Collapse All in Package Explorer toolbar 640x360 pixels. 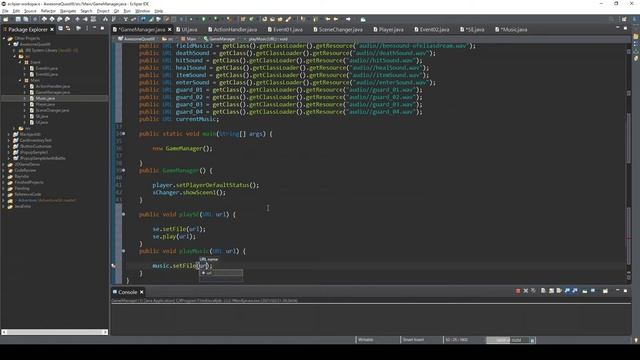tap(60, 29)
